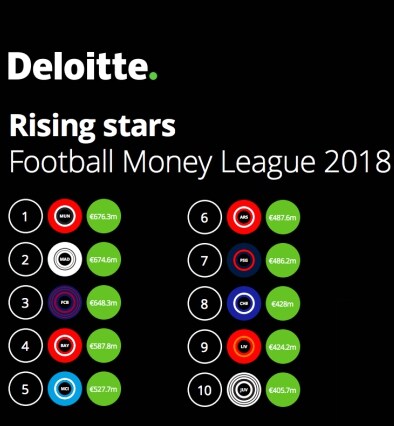Click the €405.7m green revenue circle
The width and height of the screenshot is (394, 426).
[x=283, y=390]
